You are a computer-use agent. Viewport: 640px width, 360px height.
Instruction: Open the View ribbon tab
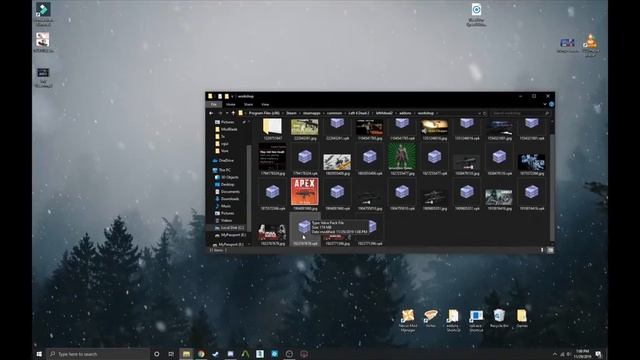pyautogui.click(x=265, y=104)
